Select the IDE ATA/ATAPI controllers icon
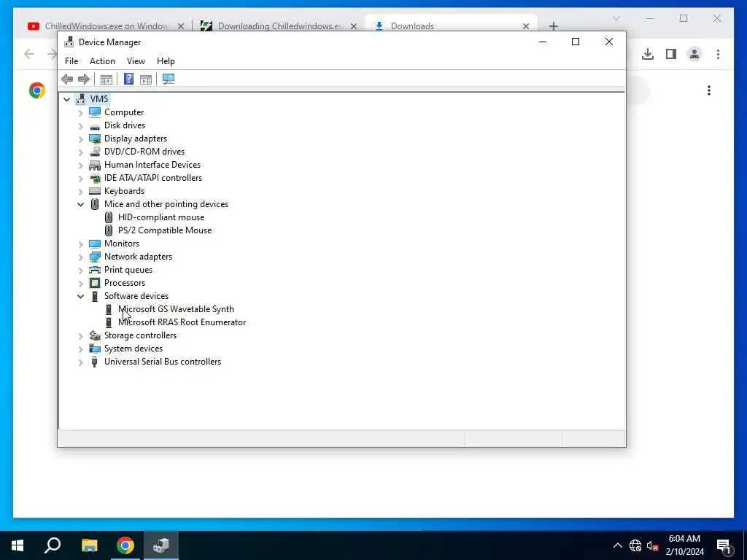Viewport: 747px width, 560px height. 95,178
